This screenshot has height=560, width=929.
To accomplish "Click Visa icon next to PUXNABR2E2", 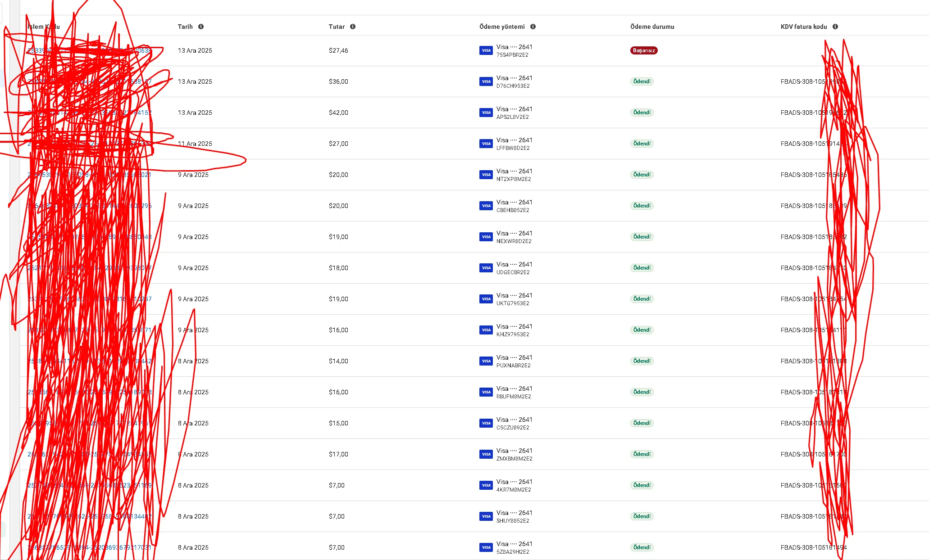I will click(x=486, y=361).
